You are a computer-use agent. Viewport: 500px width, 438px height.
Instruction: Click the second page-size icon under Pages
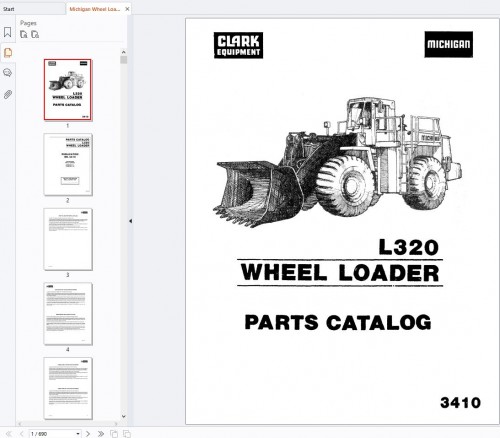(x=35, y=34)
